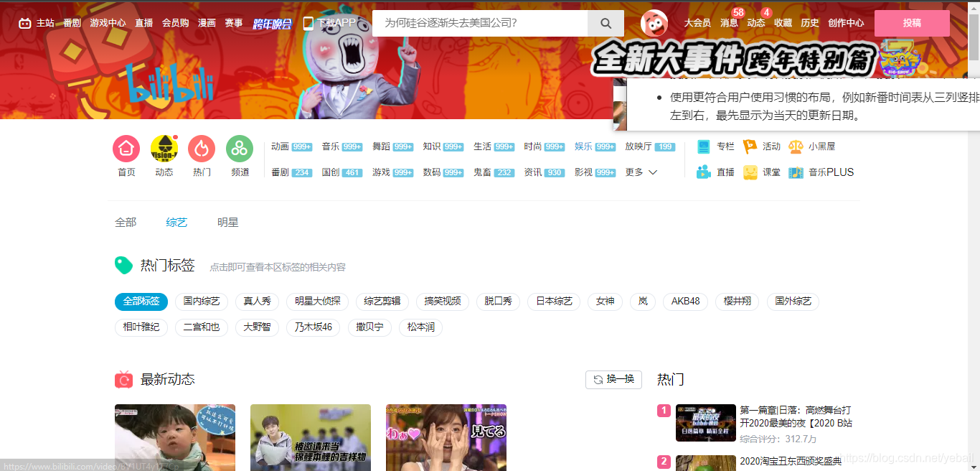Click the 换一换 refresh button
The image size is (980, 471).
click(613, 379)
